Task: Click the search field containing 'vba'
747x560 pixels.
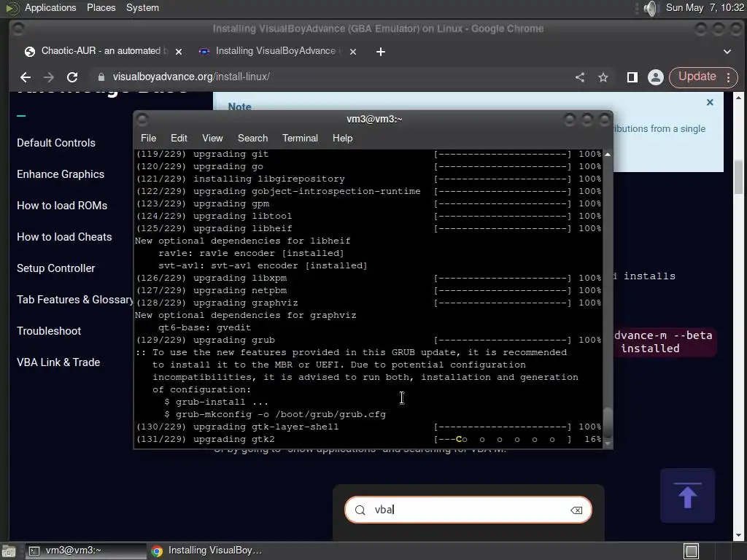Action: (468, 510)
